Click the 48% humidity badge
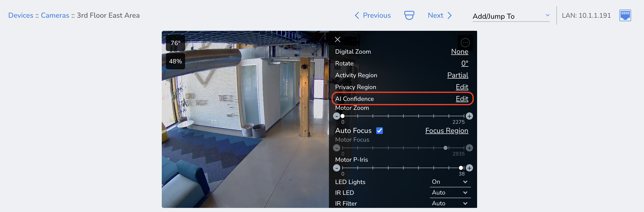Viewport: 644px width, 212px height. pyautogui.click(x=176, y=61)
